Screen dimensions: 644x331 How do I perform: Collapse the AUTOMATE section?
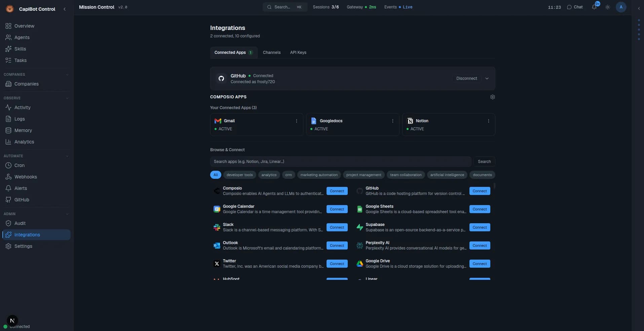[67, 156]
